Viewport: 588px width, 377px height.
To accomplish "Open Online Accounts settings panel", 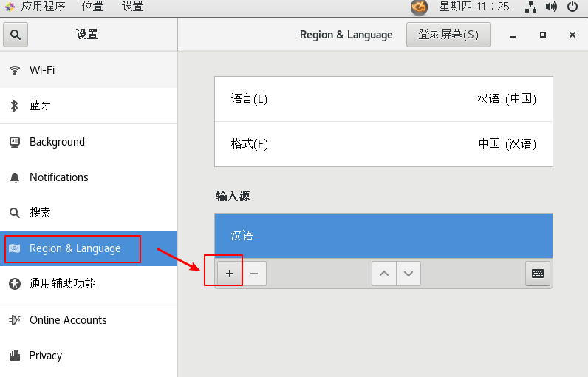I will [89, 320].
